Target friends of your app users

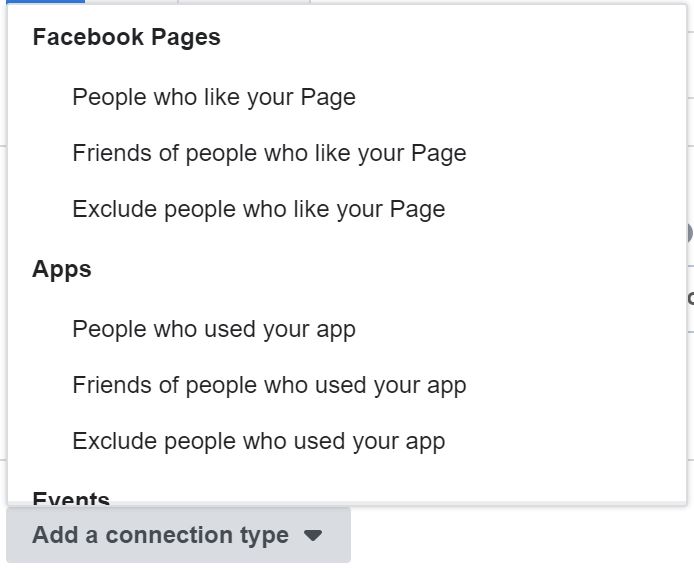click(269, 385)
